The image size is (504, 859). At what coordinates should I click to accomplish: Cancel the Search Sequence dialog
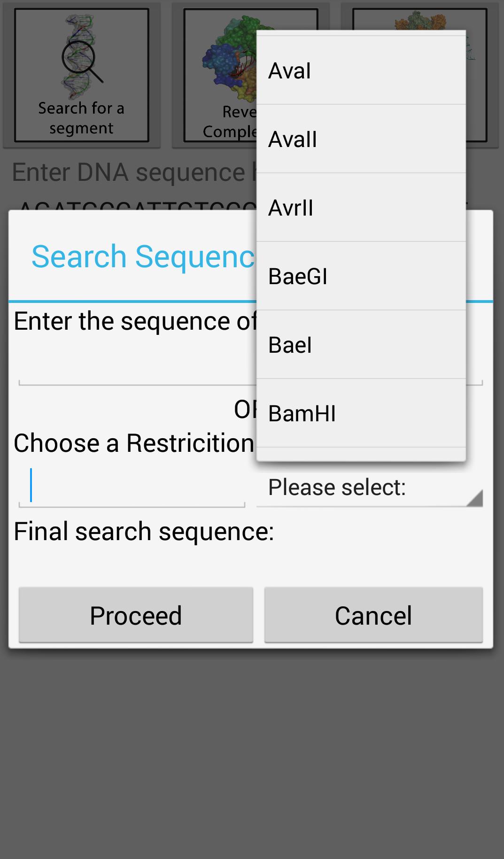pyautogui.click(x=373, y=615)
